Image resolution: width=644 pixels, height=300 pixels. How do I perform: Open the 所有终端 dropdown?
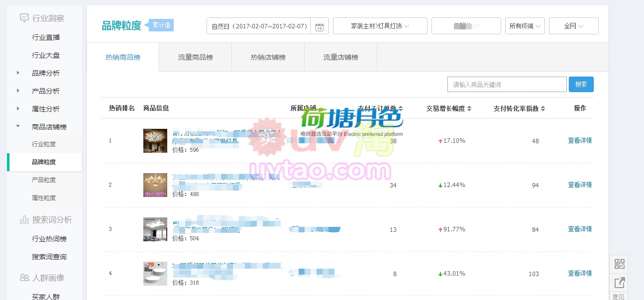point(525,26)
